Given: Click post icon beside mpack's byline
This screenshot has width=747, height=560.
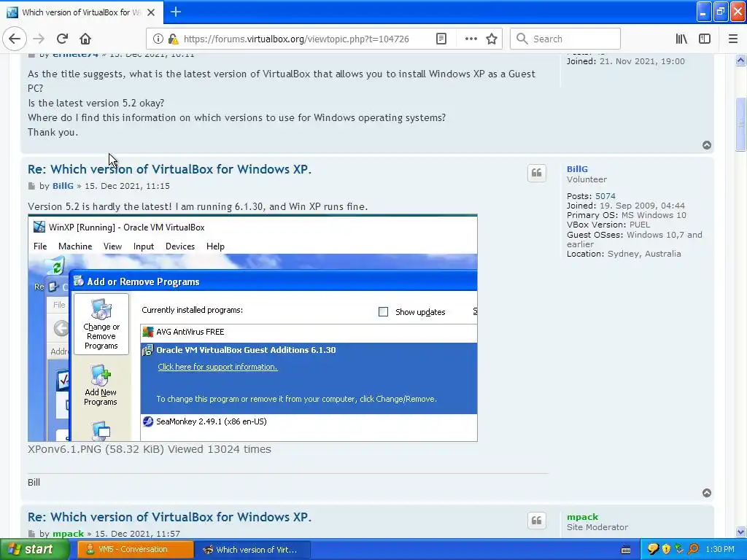Looking at the screenshot, I should click(31, 534).
